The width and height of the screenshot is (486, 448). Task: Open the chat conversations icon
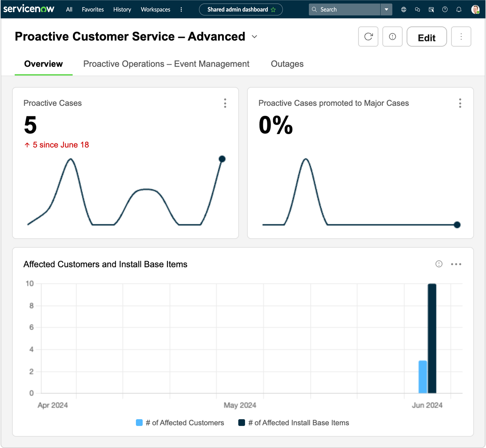pyautogui.click(x=418, y=9)
